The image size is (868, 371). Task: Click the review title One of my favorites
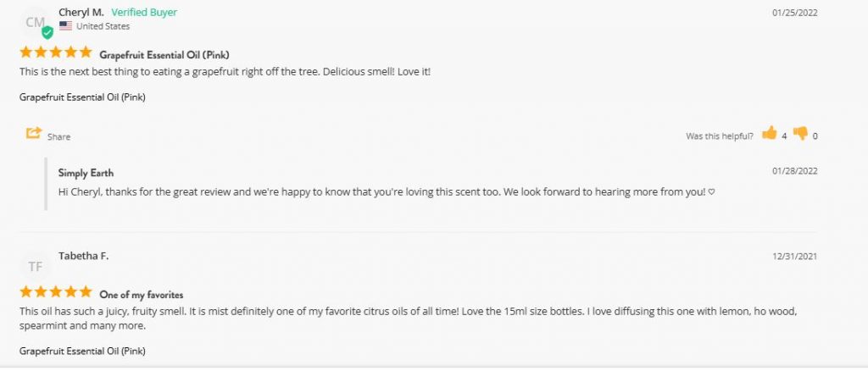click(x=142, y=295)
